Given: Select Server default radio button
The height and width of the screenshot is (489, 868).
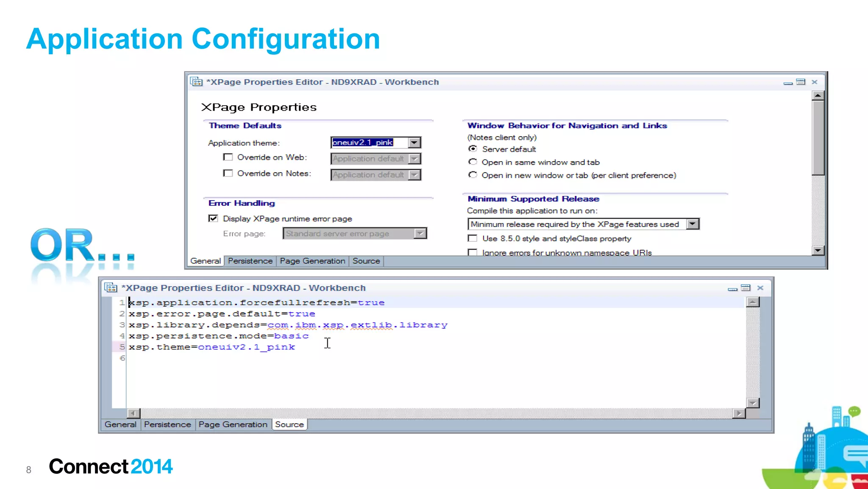Looking at the screenshot, I should (x=473, y=149).
